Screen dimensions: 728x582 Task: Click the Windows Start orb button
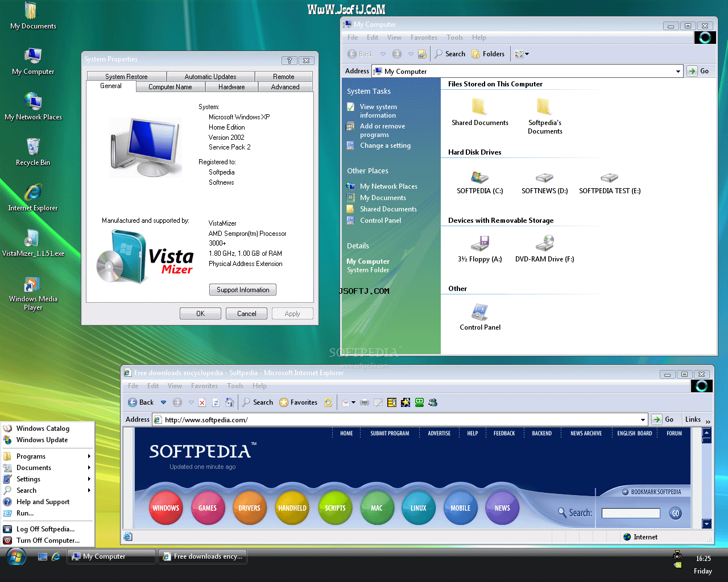click(x=16, y=556)
